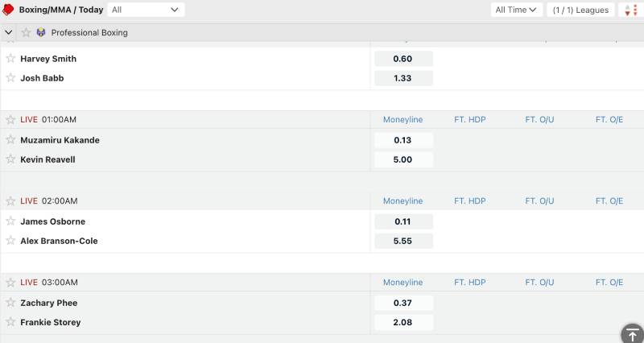This screenshot has height=343, width=644.
Task: Favorite the 01:00AM live match star
Action: coord(10,120)
